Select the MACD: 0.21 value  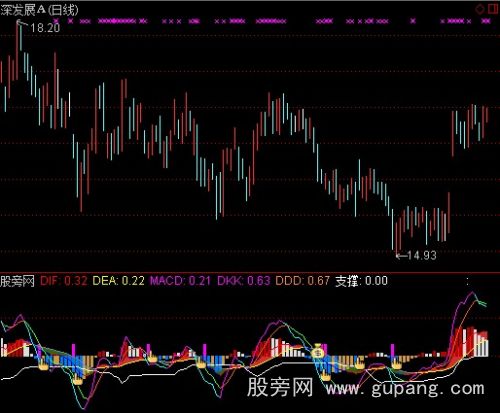click(x=180, y=281)
